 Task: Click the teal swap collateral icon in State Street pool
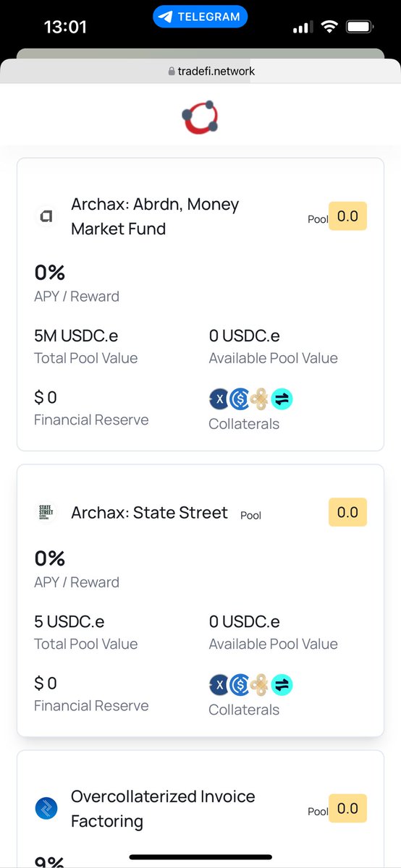(x=282, y=684)
